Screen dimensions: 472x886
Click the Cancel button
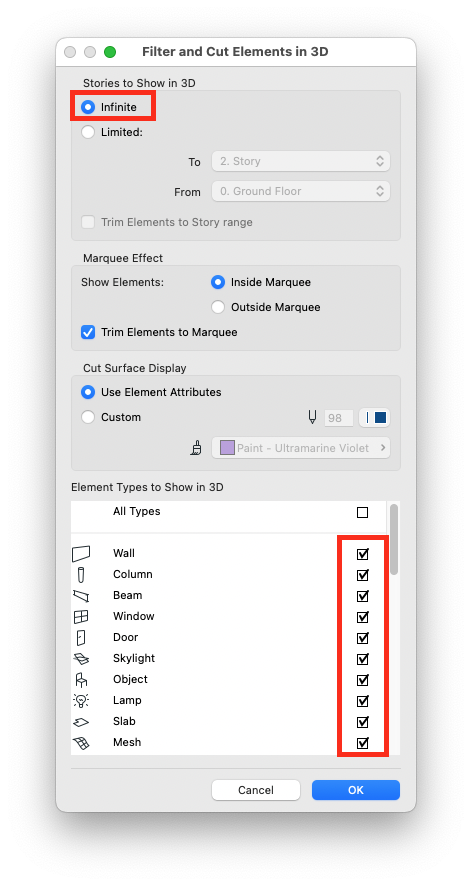coord(256,790)
